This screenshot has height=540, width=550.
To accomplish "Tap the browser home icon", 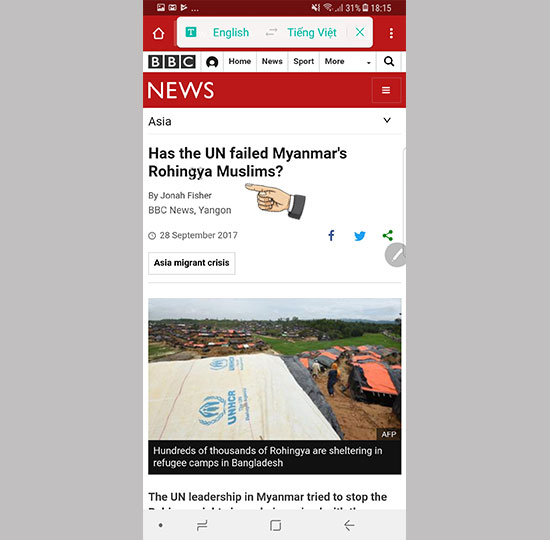I will pos(159,33).
